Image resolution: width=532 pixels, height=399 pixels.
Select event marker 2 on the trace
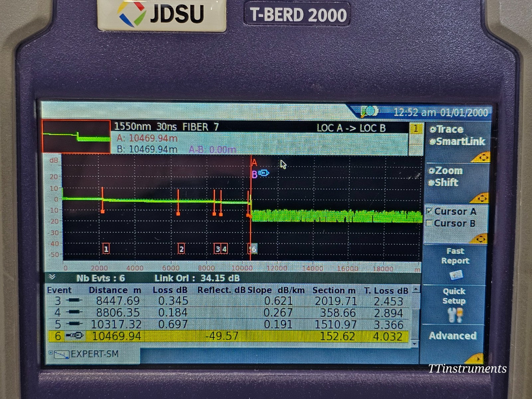pyautogui.click(x=182, y=248)
